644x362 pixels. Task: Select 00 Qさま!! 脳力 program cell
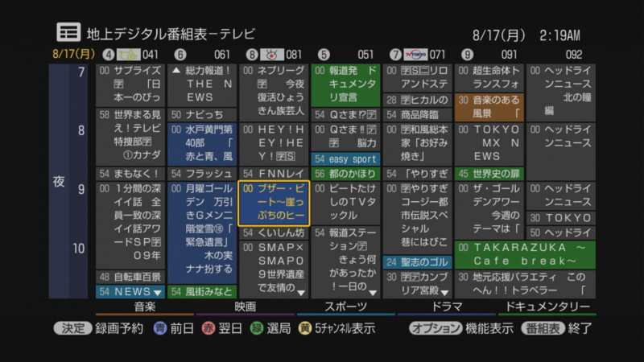click(x=345, y=137)
